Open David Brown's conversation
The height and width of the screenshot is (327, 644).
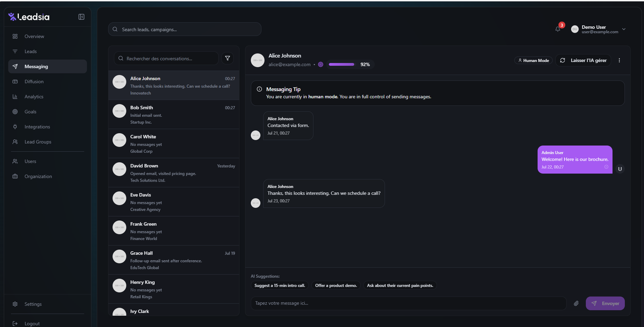[x=173, y=173]
